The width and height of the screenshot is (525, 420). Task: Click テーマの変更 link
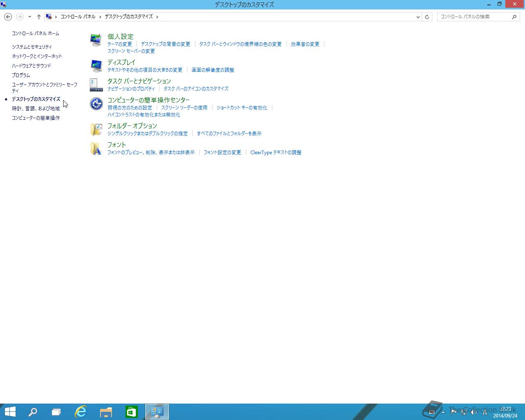pos(120,44)
